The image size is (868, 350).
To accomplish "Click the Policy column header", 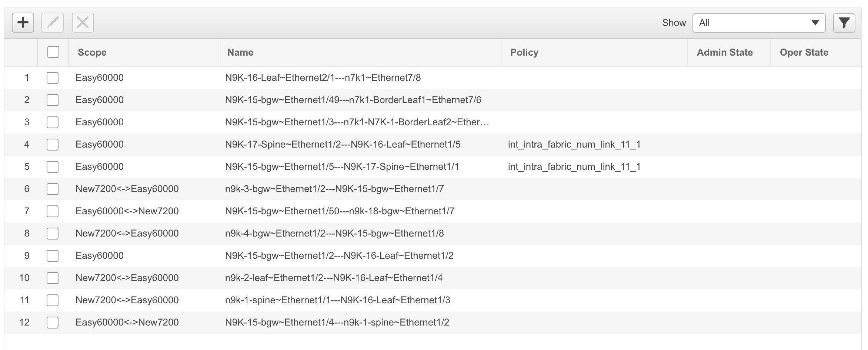I will click(x=524, y=52).
